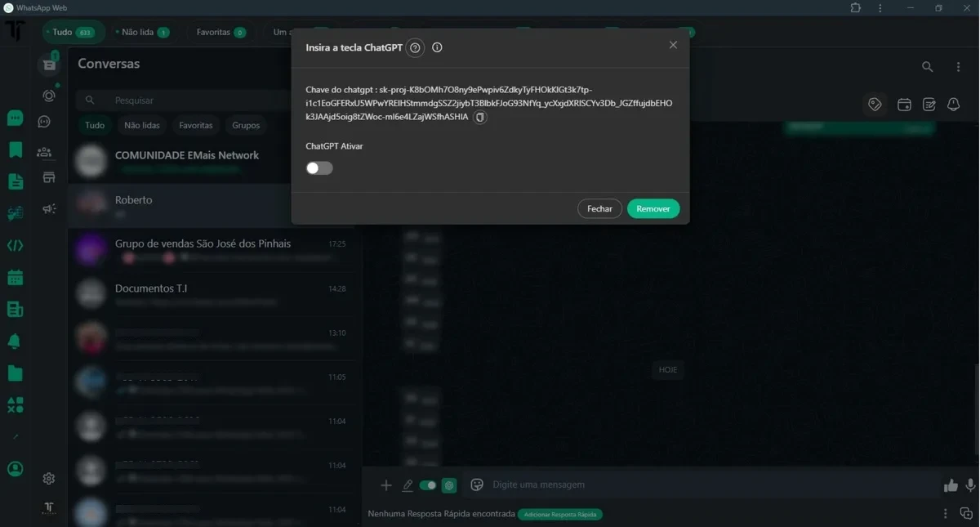Click the note edit icon in chat header

click(x=929, y=105)
